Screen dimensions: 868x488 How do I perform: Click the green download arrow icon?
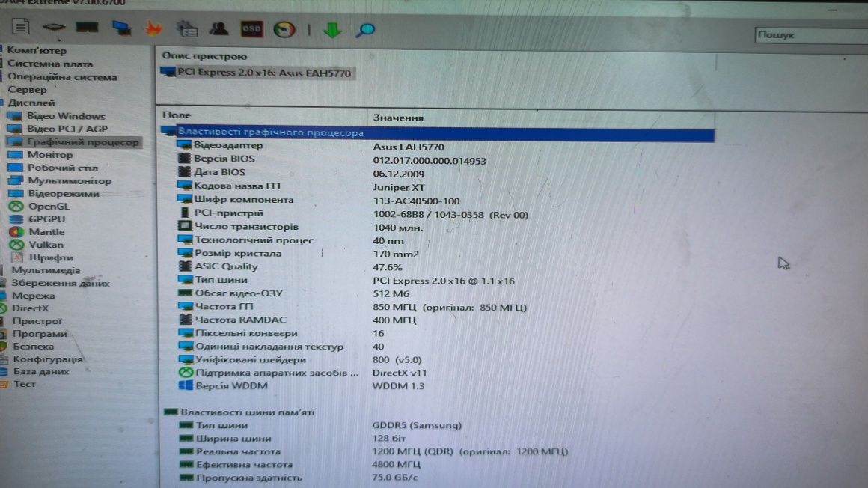(x=332, y=30)
